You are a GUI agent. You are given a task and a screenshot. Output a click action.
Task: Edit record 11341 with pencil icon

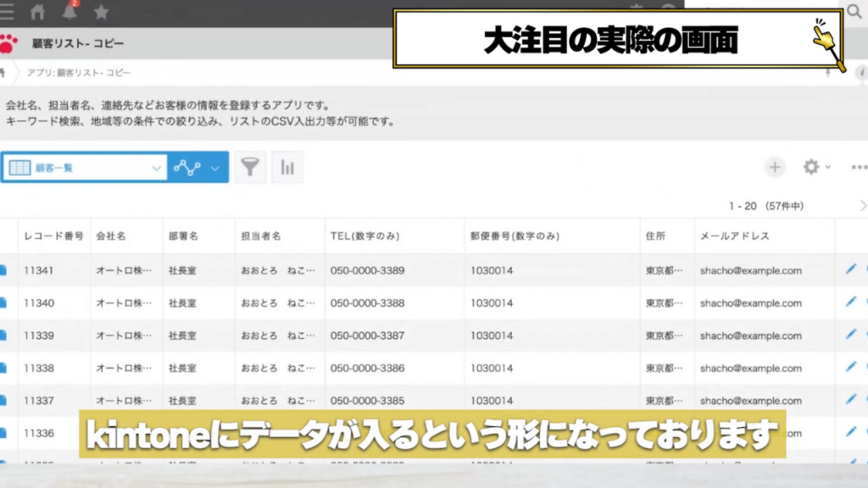(851, 269)
